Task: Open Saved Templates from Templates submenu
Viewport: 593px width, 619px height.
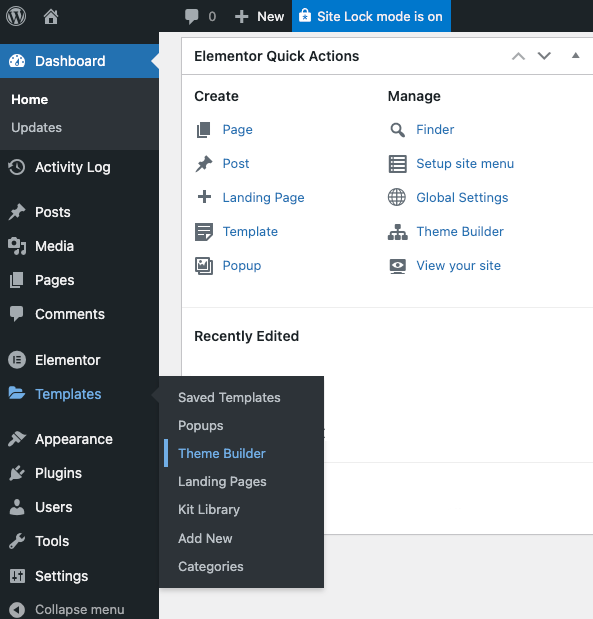Action: tap(229, 397)
